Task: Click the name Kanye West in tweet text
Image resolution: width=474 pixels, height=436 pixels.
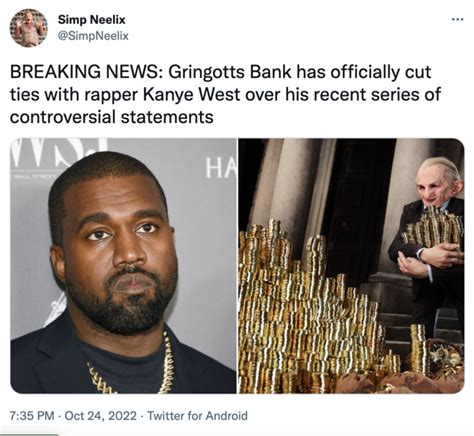Action: [191, 95]
